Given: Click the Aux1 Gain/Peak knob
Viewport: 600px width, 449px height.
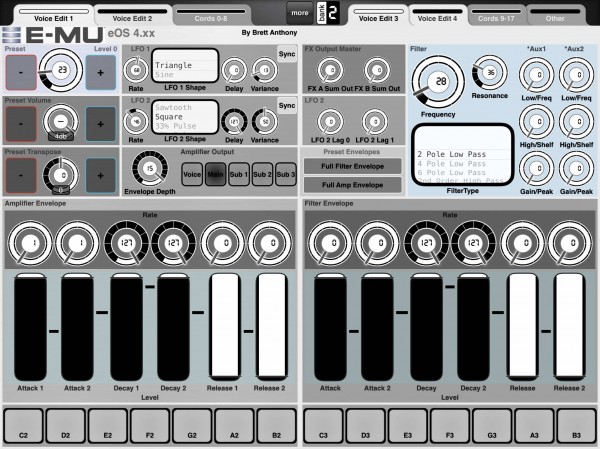Looking at the screenshot, I should pos(536,169).
